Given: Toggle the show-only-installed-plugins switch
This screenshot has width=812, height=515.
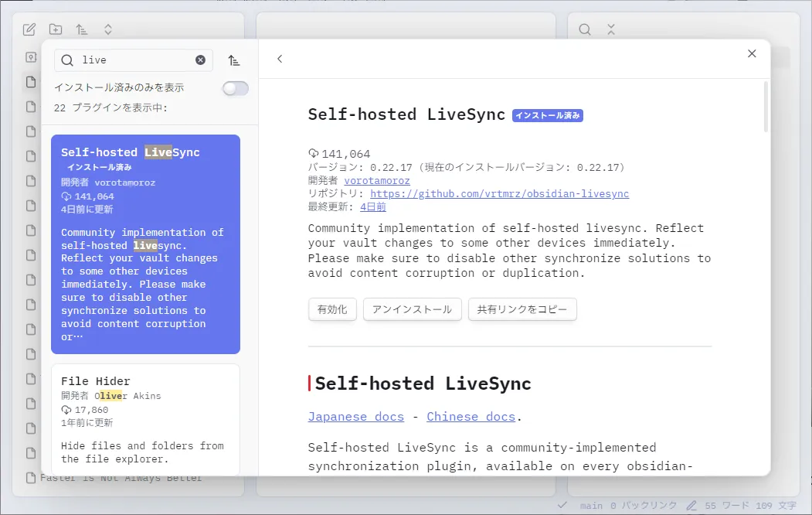Looking at the screenshot, I should 235,88.
